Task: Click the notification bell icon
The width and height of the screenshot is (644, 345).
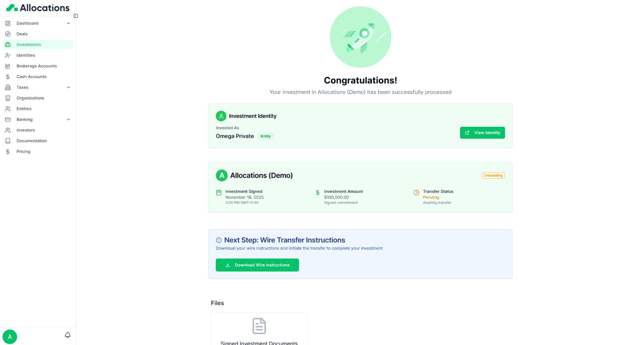Action: (x=68, y=335)
